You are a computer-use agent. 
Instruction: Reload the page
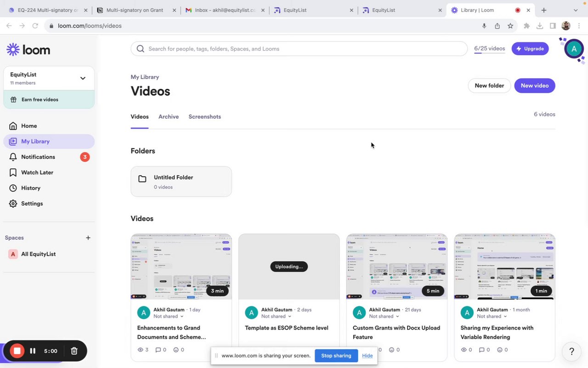point(35,26)
